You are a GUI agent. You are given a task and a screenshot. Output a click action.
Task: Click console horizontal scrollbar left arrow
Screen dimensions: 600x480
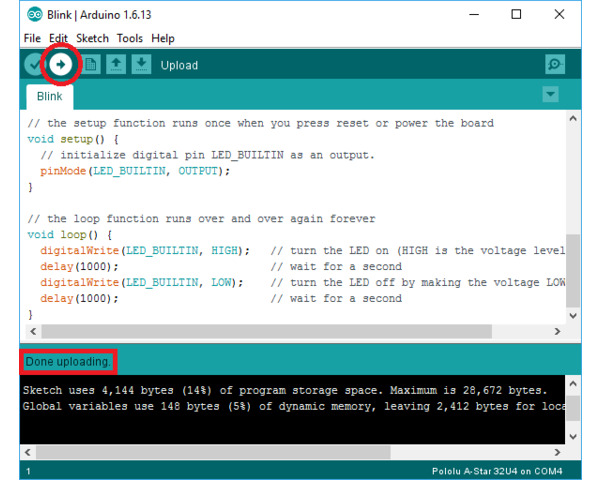[x=28, y=452]
